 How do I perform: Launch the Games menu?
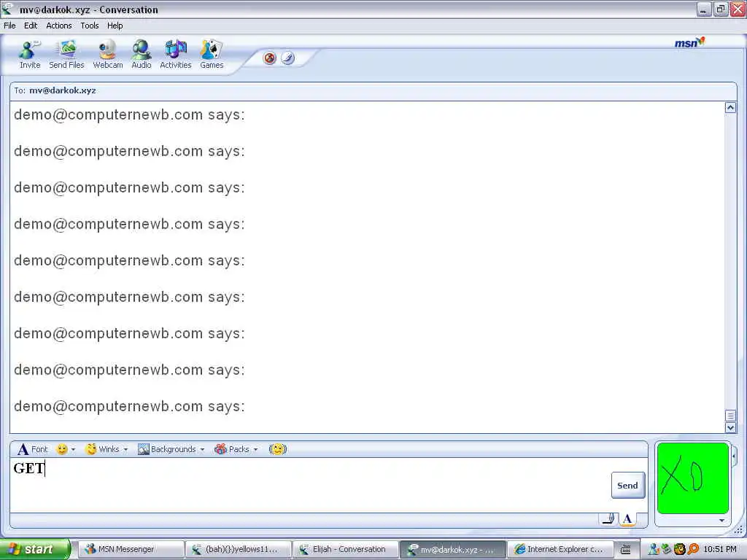pyautogui.click(x=212, y=54)
